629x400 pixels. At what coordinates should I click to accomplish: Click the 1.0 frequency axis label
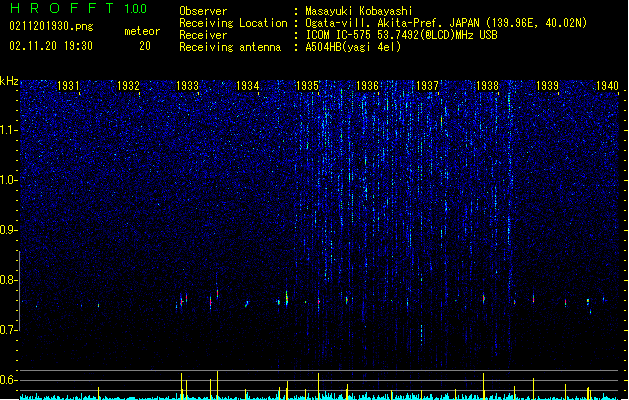[9, 180]
